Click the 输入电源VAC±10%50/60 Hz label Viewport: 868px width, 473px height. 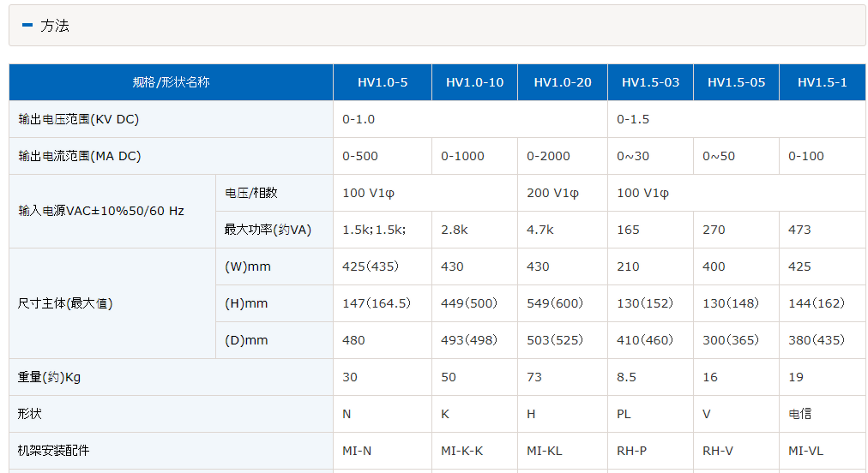pos(100,211)
